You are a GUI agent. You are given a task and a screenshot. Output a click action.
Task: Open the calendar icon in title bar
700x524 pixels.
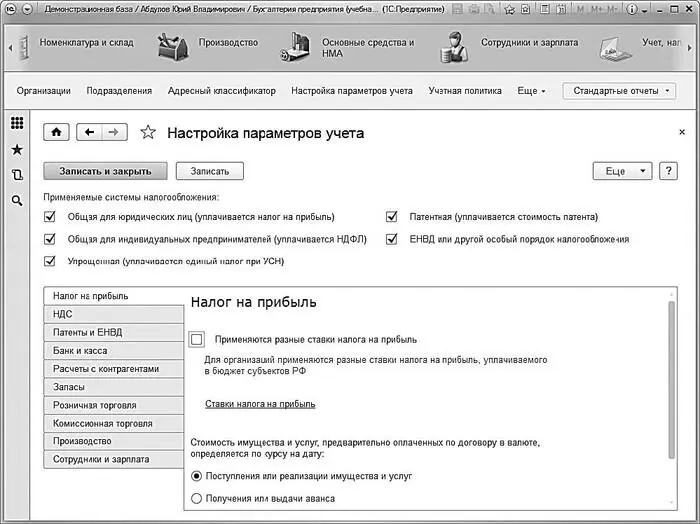(x=561, y=9)
